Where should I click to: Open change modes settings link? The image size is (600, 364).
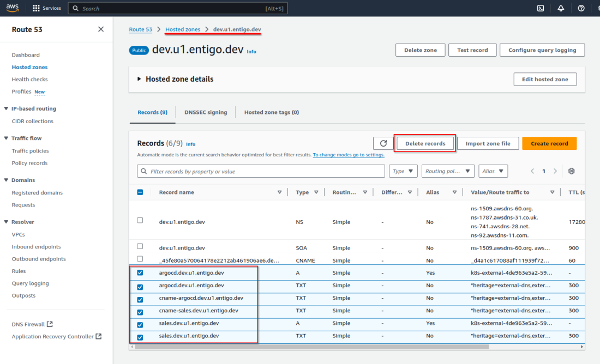tap(349, 155)
